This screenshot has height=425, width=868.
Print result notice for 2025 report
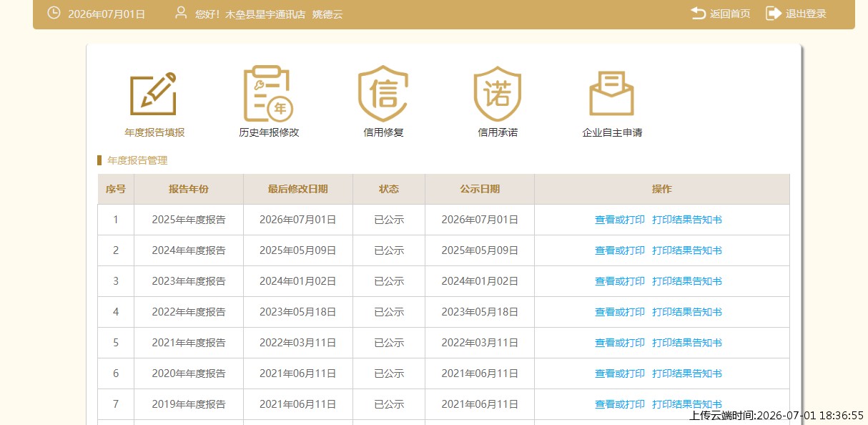687,220
